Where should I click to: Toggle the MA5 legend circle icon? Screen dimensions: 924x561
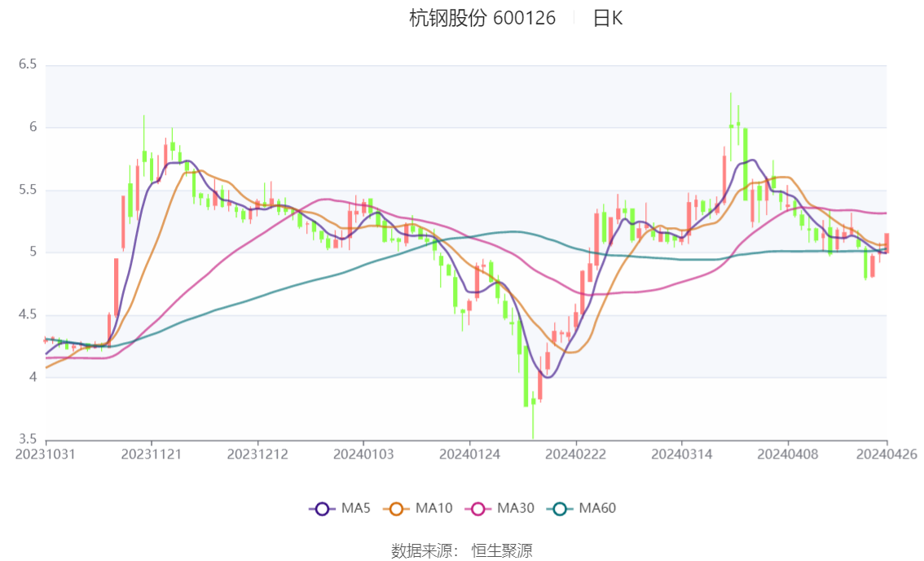(x=322, y=509)
